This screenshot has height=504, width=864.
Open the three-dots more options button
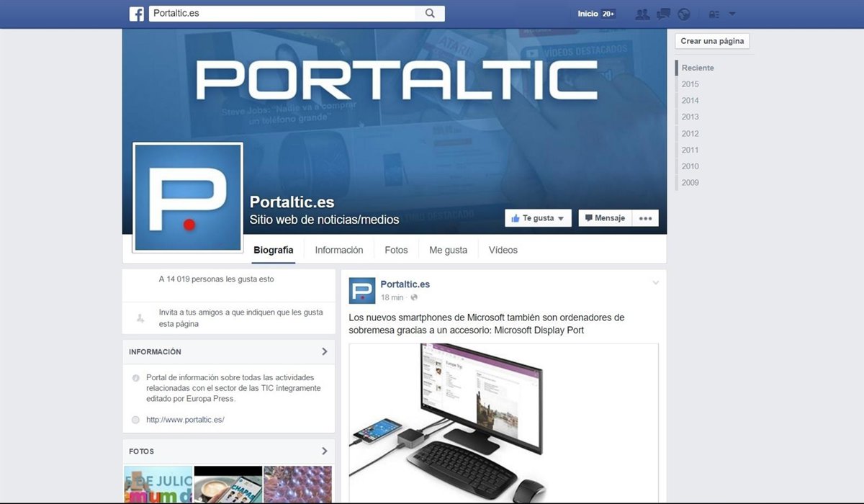(645, 218)
